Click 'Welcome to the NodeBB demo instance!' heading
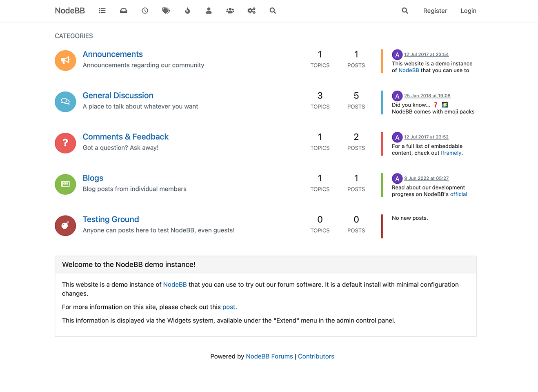 tap(129, 265)
